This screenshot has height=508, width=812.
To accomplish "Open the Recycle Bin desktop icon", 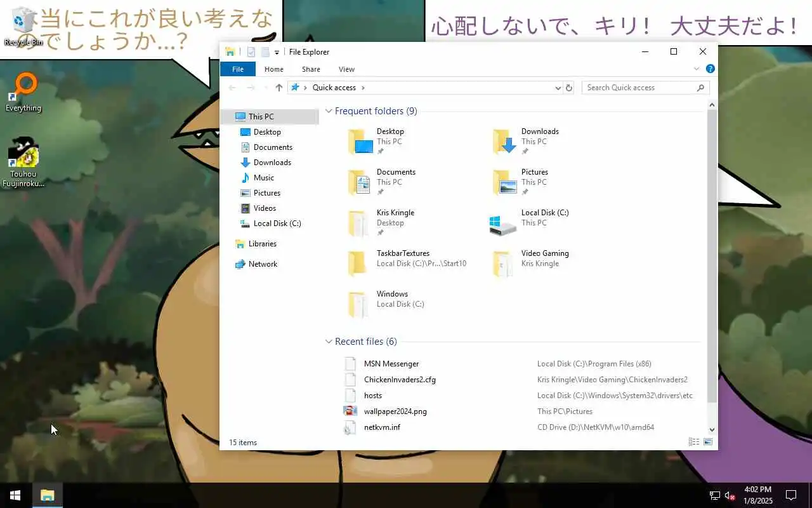I will tap(23, 27).
